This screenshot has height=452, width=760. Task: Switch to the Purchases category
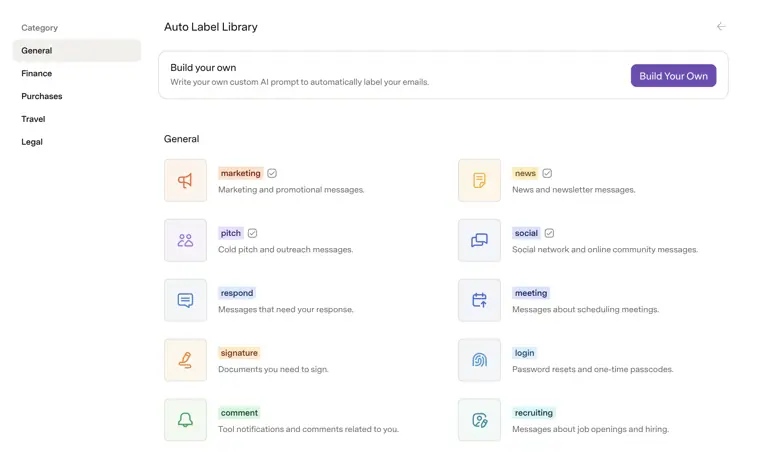(x=42, y=96)
